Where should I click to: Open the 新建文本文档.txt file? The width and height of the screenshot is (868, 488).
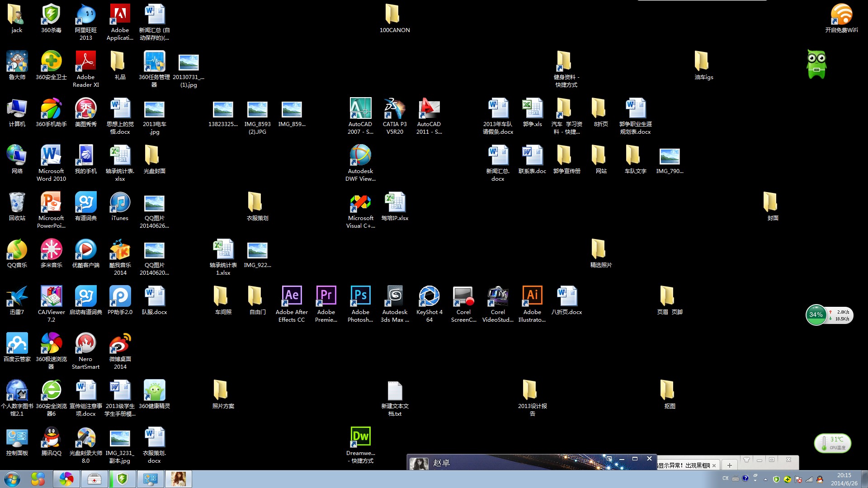(x=395, y=398)
